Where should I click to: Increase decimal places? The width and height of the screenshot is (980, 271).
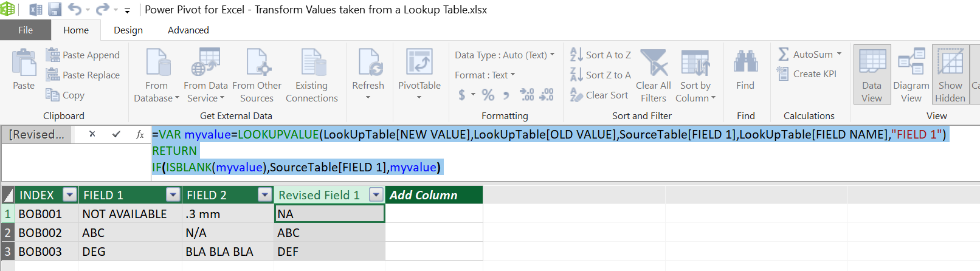tap(526, 95)
